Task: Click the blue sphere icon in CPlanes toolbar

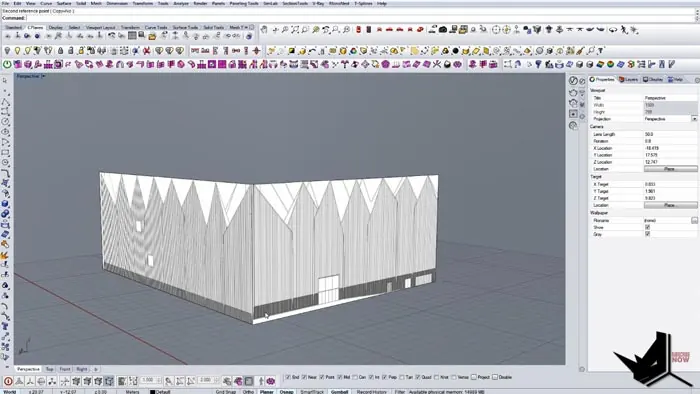Action: click(x=37, y=36)
